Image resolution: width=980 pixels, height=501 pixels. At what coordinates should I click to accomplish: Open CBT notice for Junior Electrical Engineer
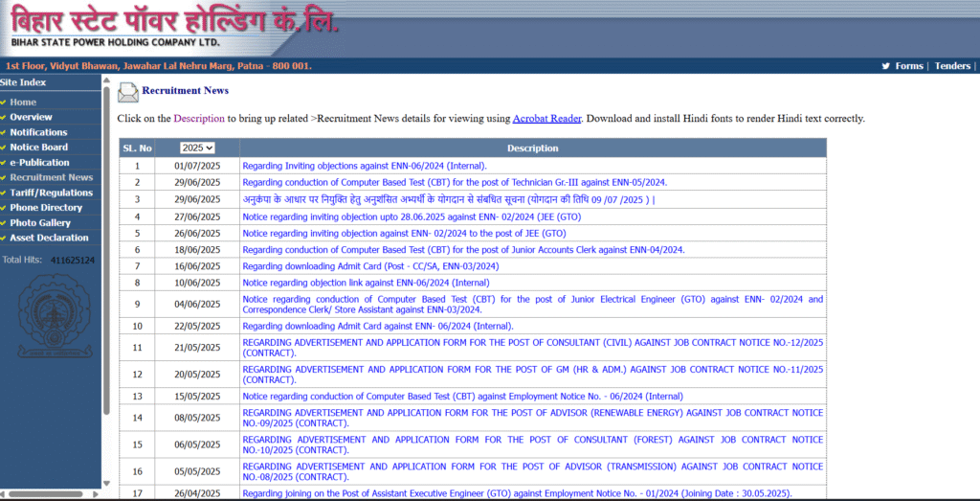pos(532,305)
